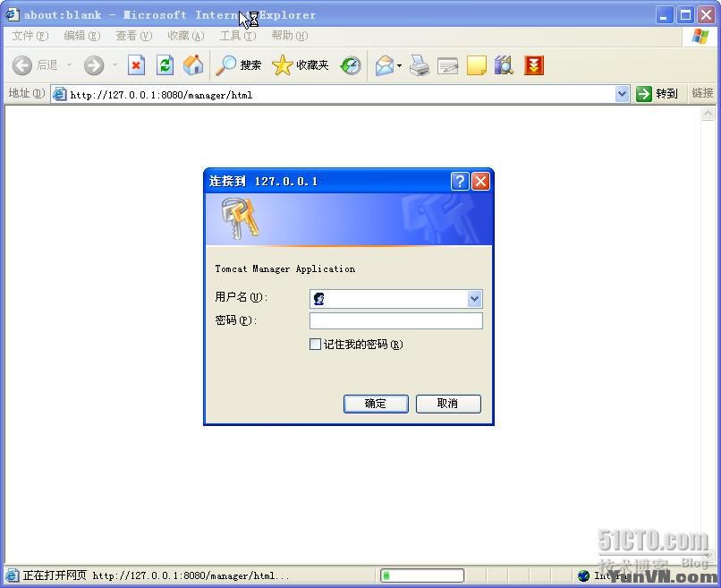Expand the 用户名 dropdown list
721x588 pixels.
coord(474,299)
